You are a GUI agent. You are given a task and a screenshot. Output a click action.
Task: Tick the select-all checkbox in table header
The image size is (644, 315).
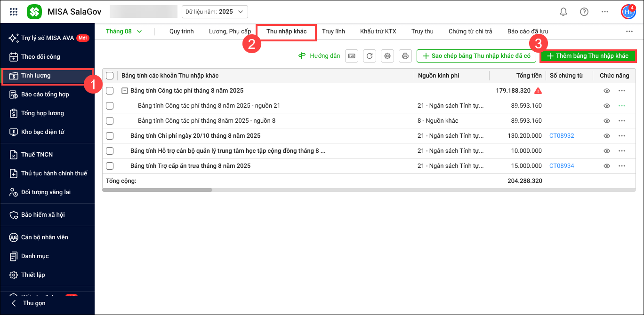[110, 76]
